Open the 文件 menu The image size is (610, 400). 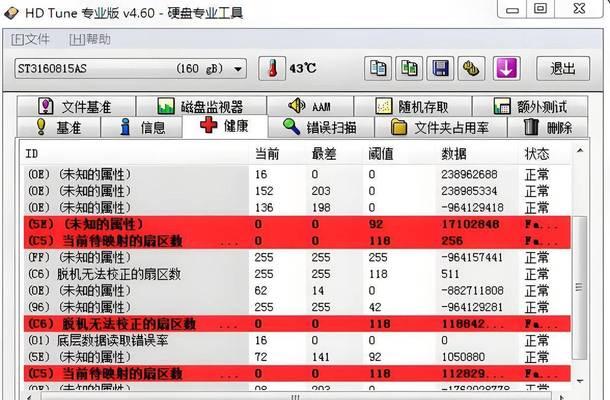click(x=30, y=39)
